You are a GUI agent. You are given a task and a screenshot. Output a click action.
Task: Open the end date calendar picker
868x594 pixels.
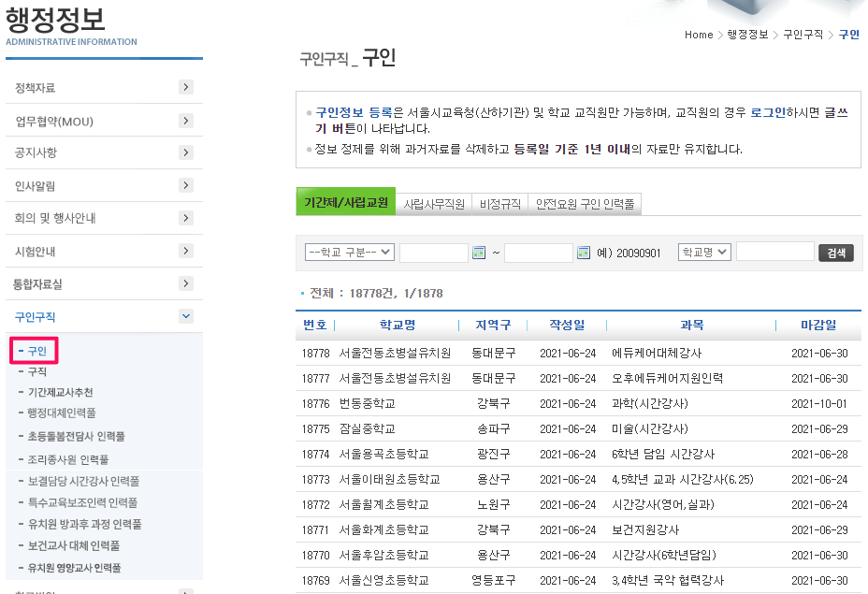pos(583,253)
